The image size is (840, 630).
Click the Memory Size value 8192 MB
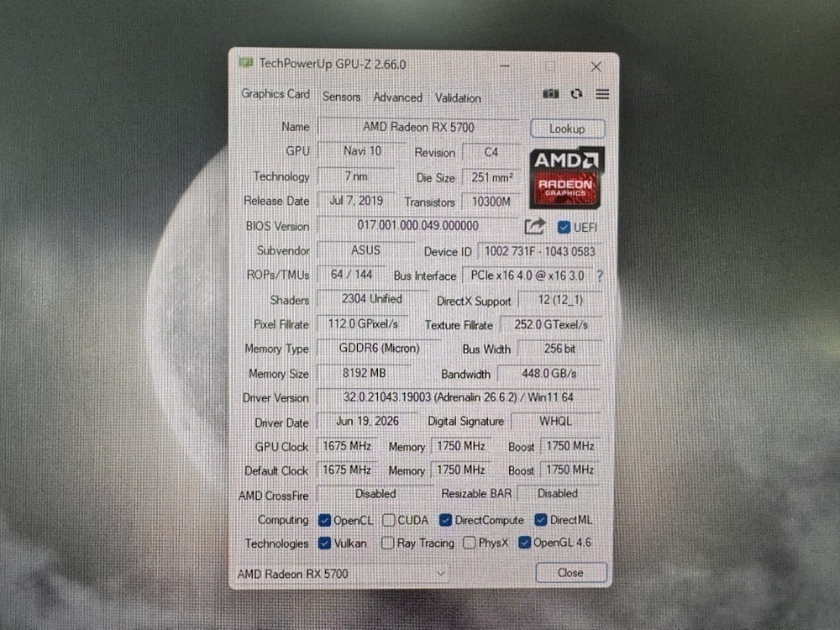tap(364, 373)
